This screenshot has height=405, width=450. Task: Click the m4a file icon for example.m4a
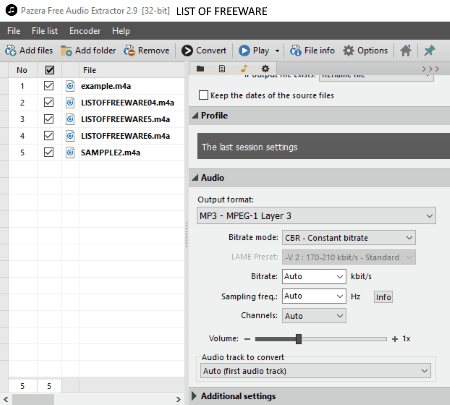(x=70, y=86)
